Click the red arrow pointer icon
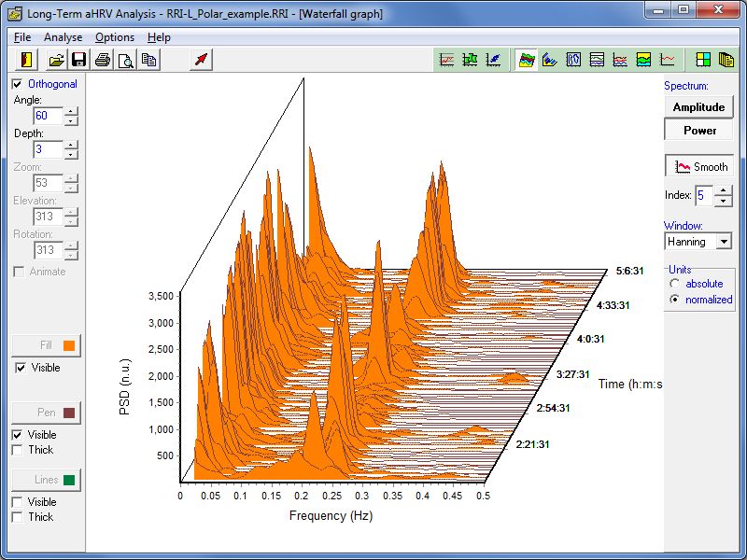Image resolution: width=747 pixels, height=560 pixels. pos(202,60)
